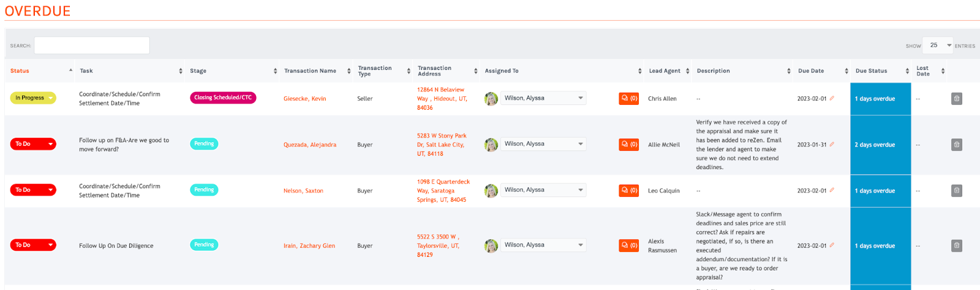Click Pending stage badge in Nelson row
This screenshot has height=290, width=980.
[204, 189]
